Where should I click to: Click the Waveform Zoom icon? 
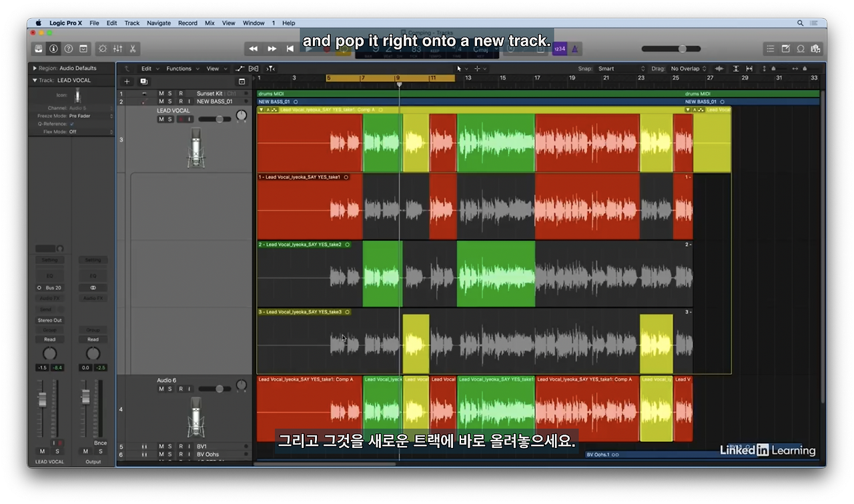[x=719, y=69]
